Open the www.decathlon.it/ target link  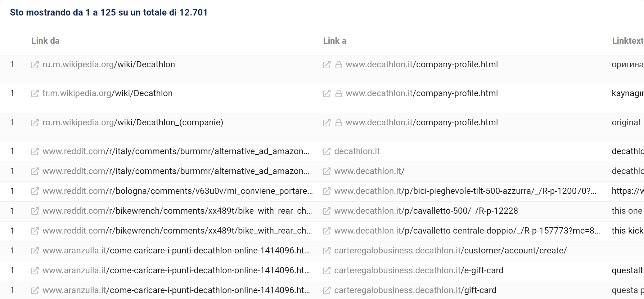[369, 171]
